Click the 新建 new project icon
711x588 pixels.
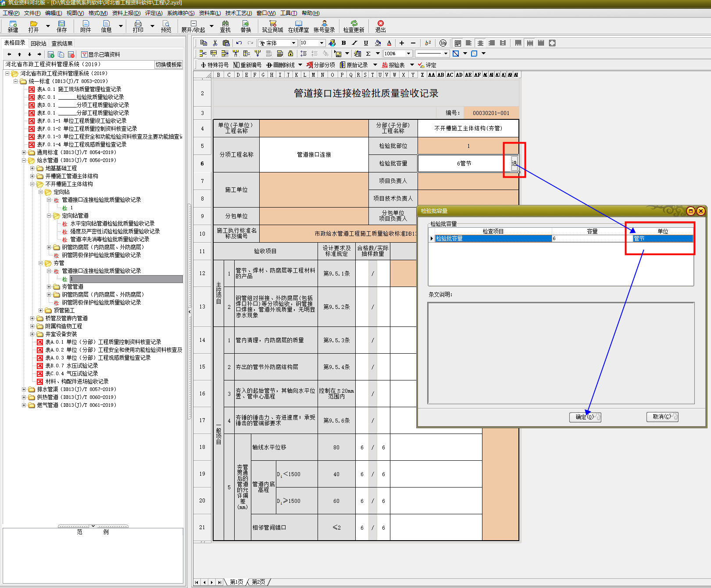click(x=13, y=26)
